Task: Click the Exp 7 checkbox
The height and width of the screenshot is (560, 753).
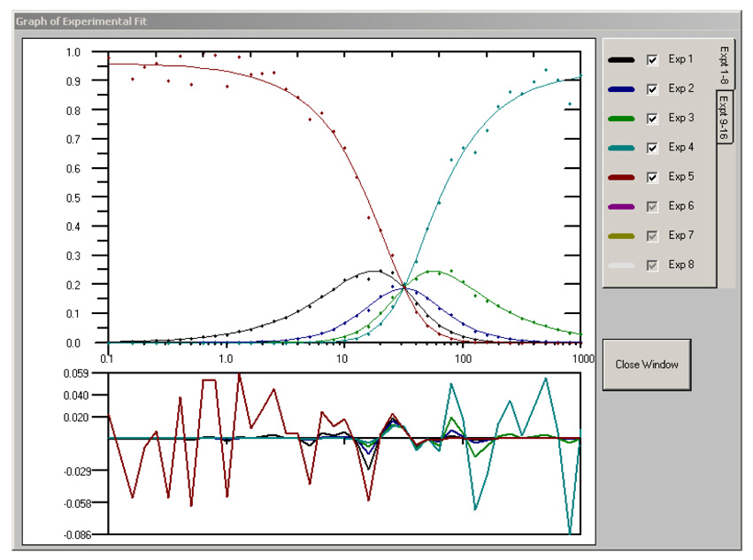Action: click(652, 235)
